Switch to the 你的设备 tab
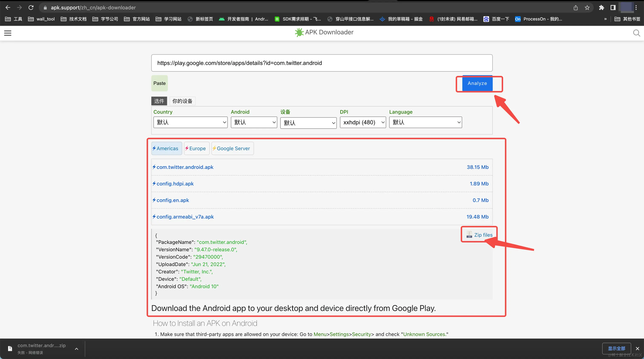644x359 pixels. coord(182,101)
